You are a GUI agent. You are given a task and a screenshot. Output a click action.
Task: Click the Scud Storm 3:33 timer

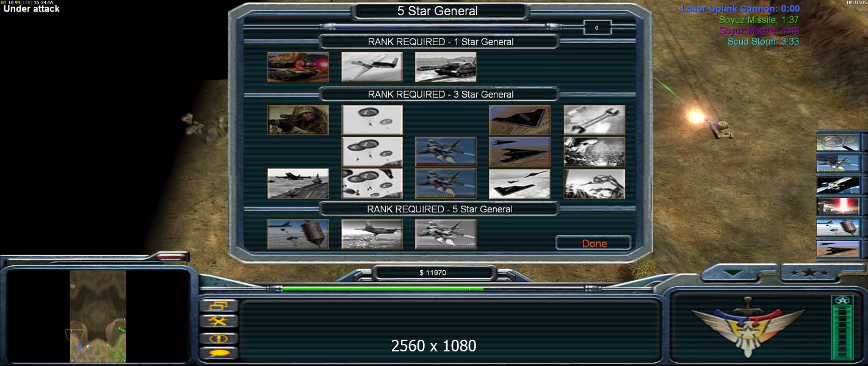[763, 41]
